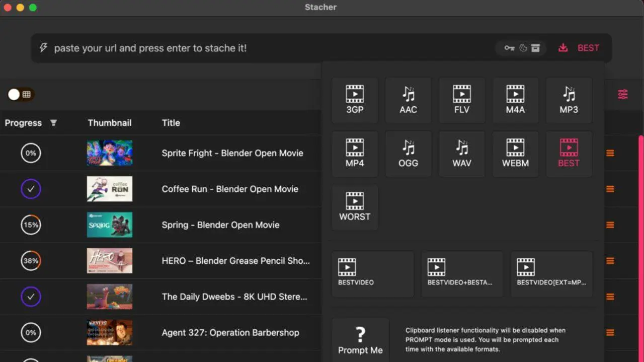The width and height of the screenshot is (644, 362).
Task: Click the Thumbnail column header
Action: 110,123
